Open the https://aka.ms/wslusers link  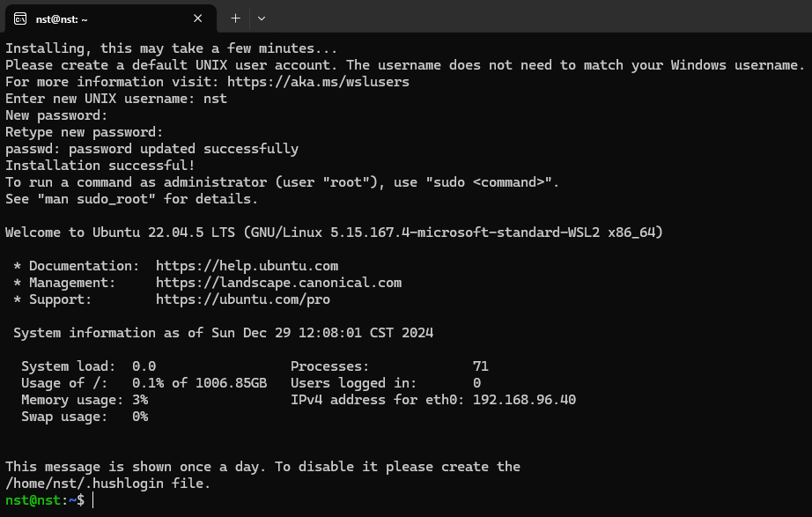[x=318, y=82]
